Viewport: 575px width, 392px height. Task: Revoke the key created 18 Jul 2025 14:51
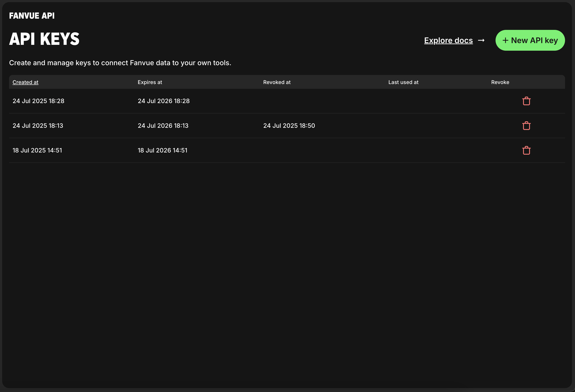pos(526,151)
